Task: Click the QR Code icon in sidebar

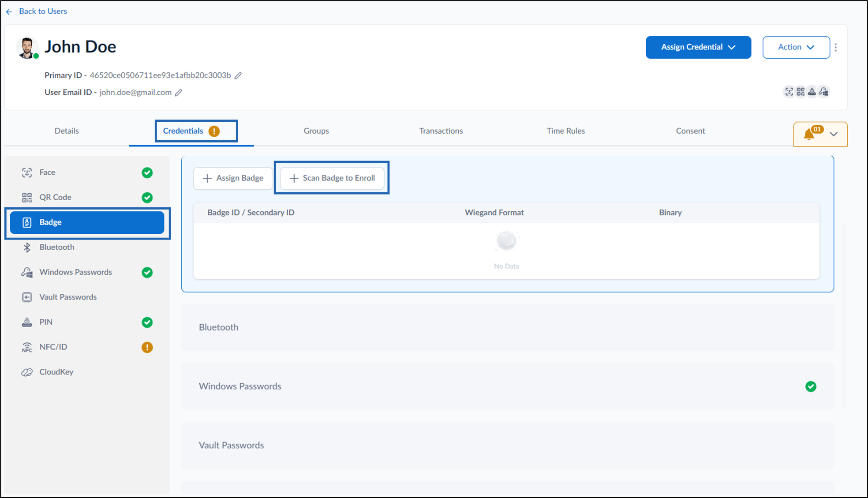Action: 27,198
